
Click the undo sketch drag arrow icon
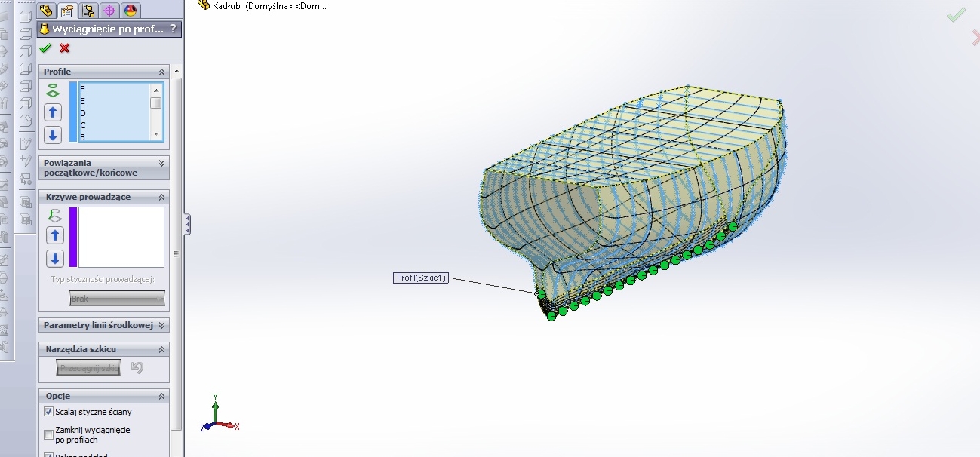pyautogui.click(x=137, y=367)
